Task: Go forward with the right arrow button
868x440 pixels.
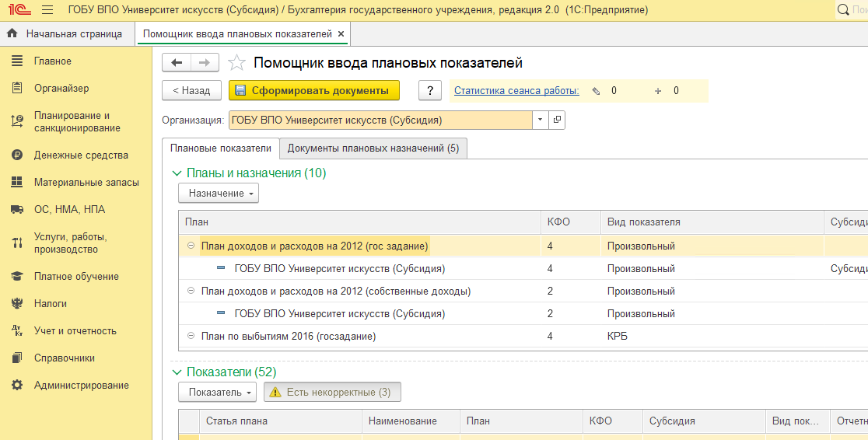Action: pyautogui.click(x=205, y=62)
